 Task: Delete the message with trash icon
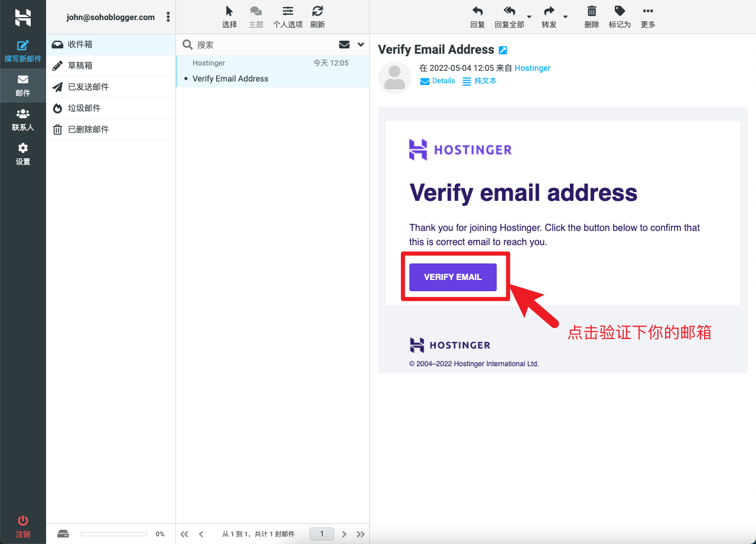[x=591, y=11]
